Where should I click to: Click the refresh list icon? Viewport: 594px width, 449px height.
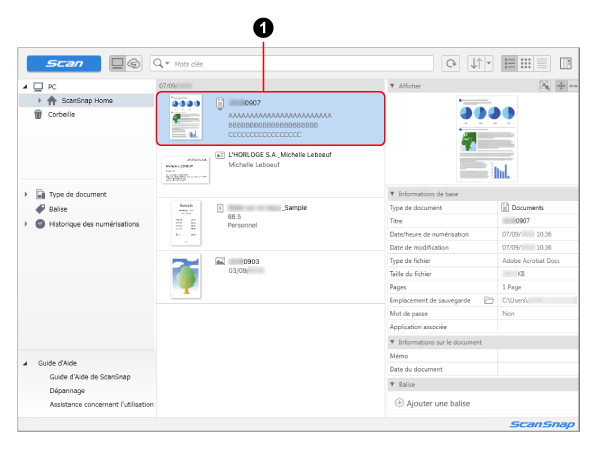tap(450, 63)
